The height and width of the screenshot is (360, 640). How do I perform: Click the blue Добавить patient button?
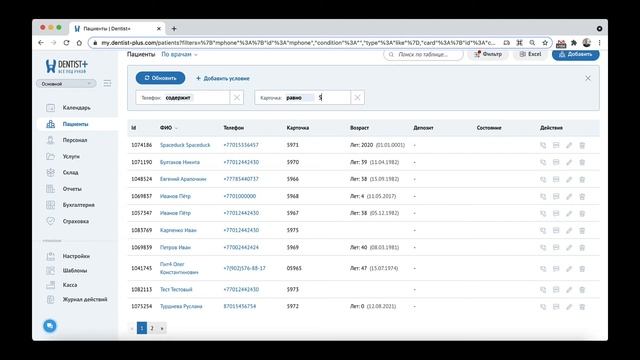click(576, 54)
